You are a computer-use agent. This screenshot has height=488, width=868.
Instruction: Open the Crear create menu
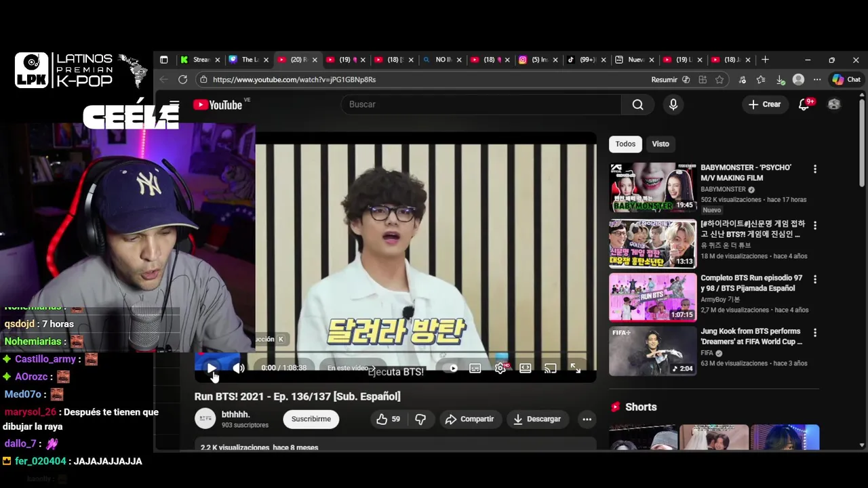coord(764,104)
